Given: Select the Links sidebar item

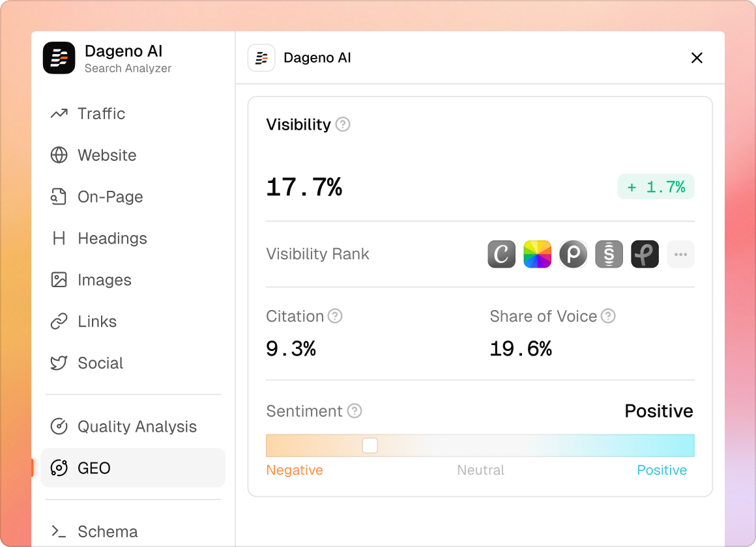Looking at the screenshot, I should click(x=97, y=322).
